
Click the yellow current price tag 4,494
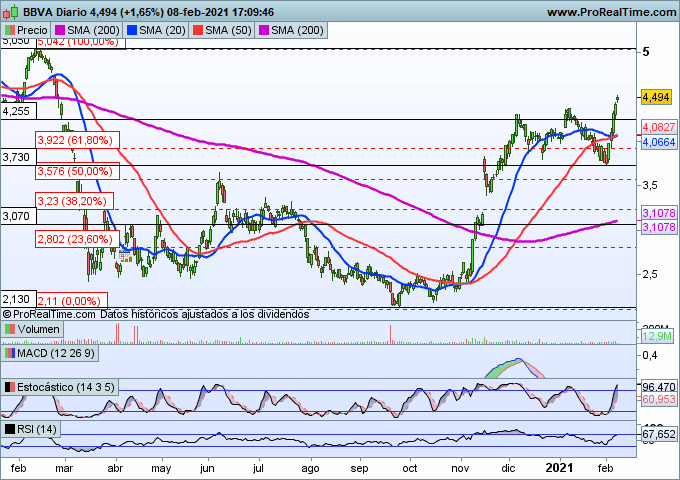point(656,97)
